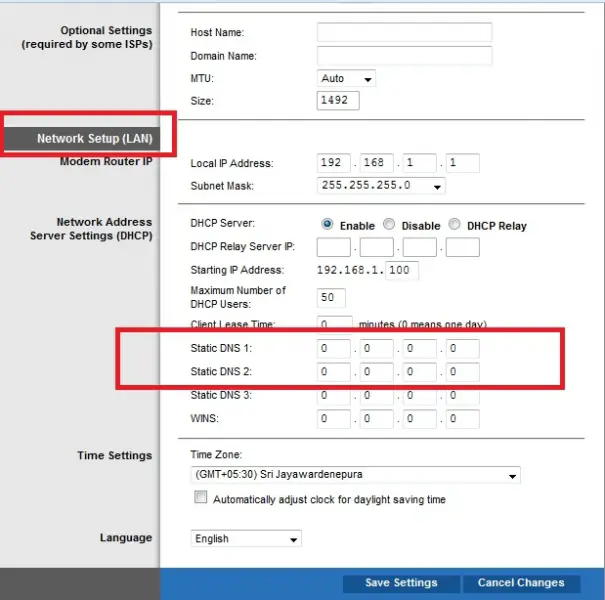Screen dimensions: 605x600
Task: Click the MTU Size field showing 1492
Action: tap(338, 101)
